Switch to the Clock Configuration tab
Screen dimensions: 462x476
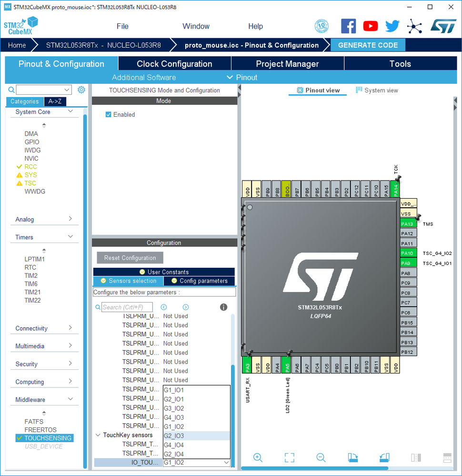[174, 64]
